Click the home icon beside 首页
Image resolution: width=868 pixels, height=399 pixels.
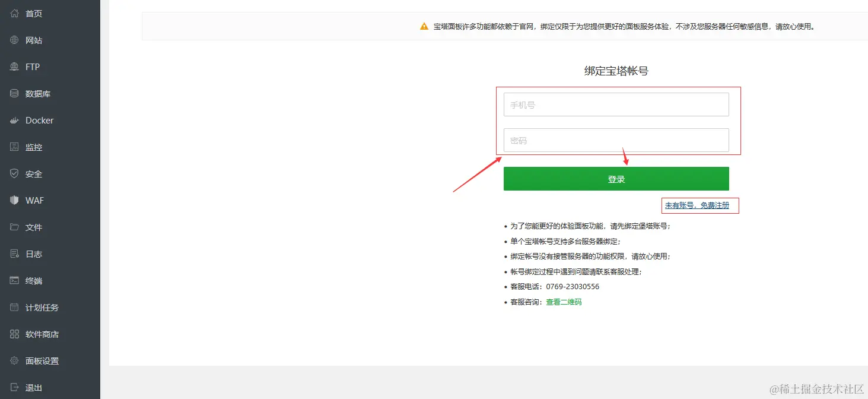point(15,13)
